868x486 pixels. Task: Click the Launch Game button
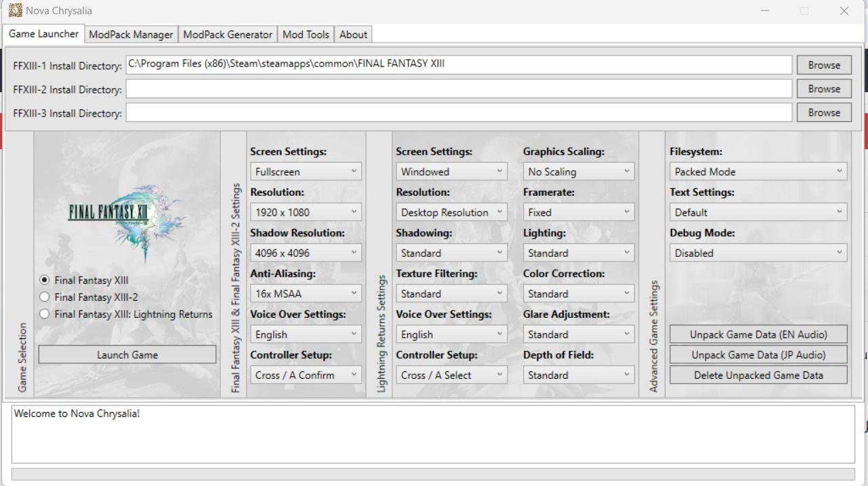coord(127,355)
